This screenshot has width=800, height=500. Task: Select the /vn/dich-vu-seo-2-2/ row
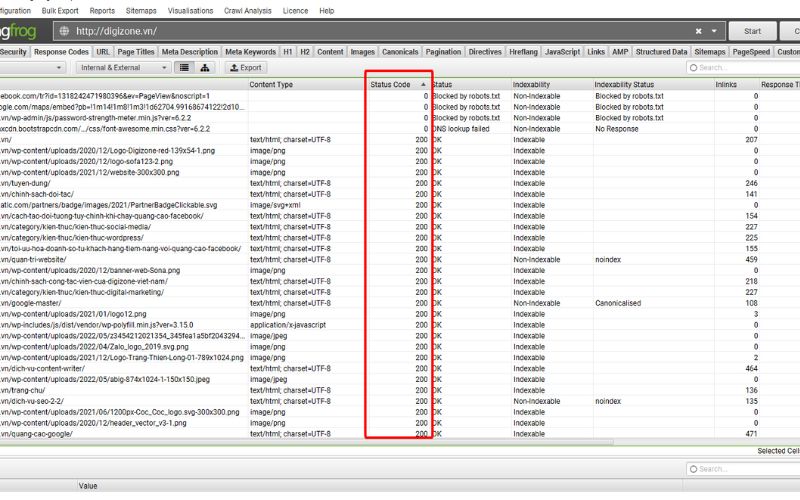click(x=400, y=402)
